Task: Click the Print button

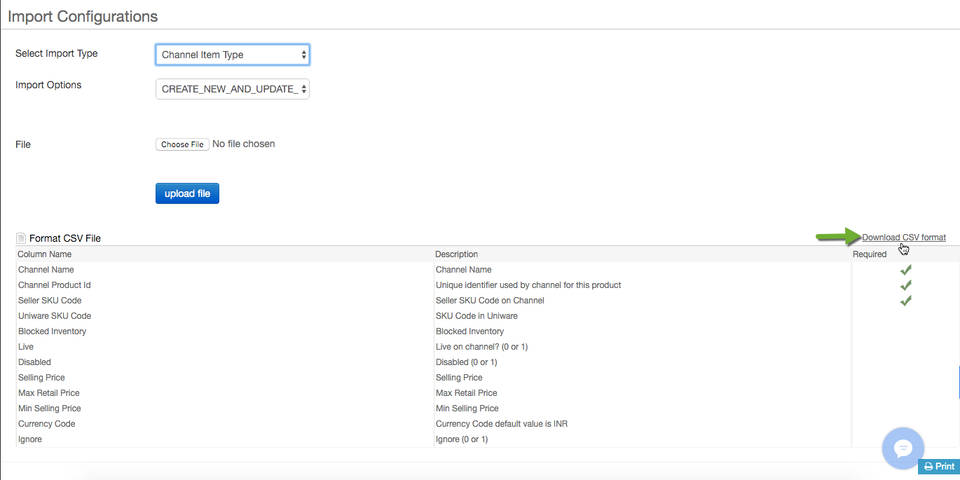Action: [939, 467]
